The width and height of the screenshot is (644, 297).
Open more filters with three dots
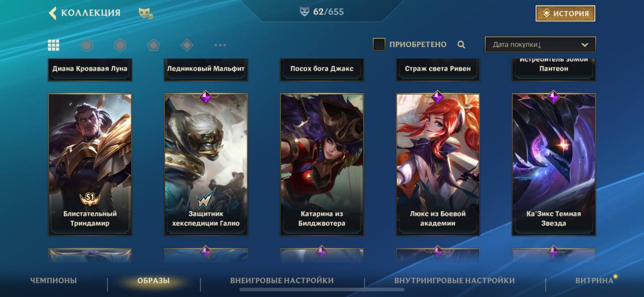click(x=220, y=45)
